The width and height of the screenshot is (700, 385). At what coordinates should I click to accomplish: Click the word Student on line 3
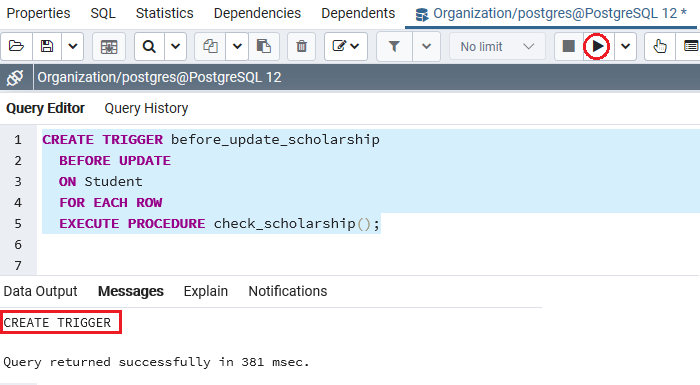click(x=113, y=181)
